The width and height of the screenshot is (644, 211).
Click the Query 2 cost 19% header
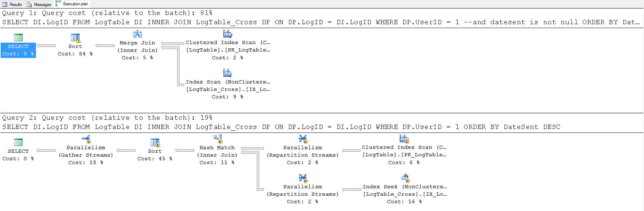[107, 118]
